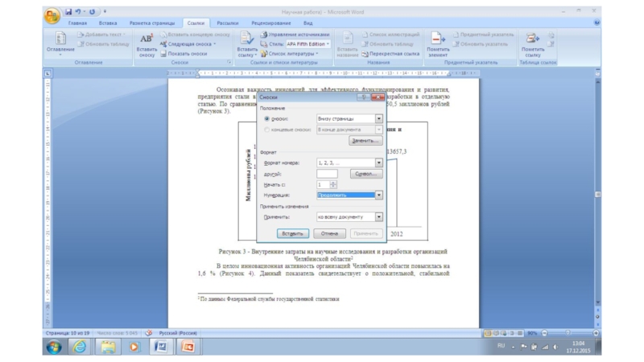The width and height of the screenshot is (644, 362).
Task: Click the другой custom mark field
Action: pos(327,174)
